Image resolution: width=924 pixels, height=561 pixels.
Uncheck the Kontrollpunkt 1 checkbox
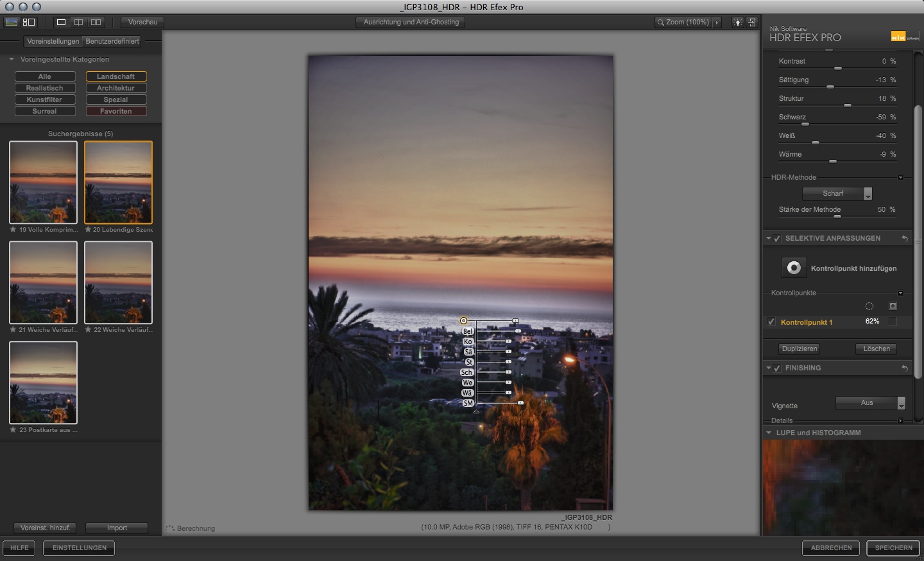coord(771,322)
